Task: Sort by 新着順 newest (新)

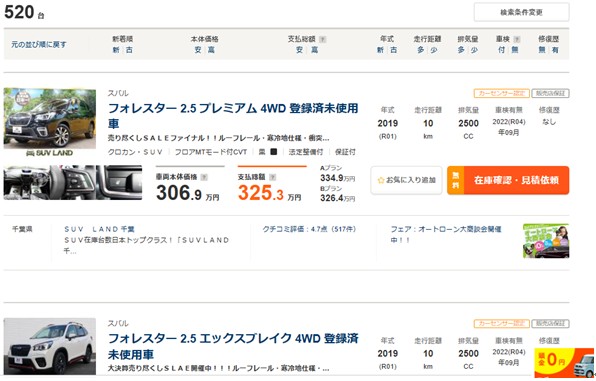Action: pos(116,50)
